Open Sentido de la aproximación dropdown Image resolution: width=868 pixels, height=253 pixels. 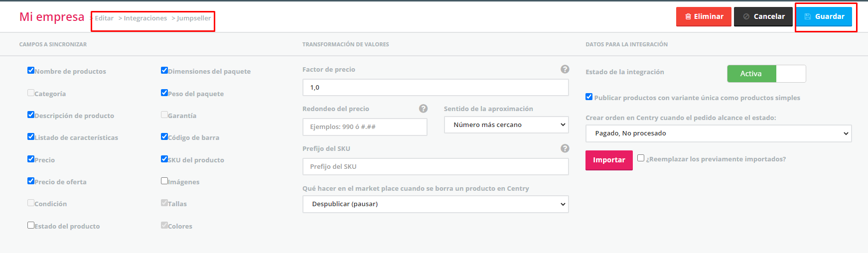coord(506,125)
